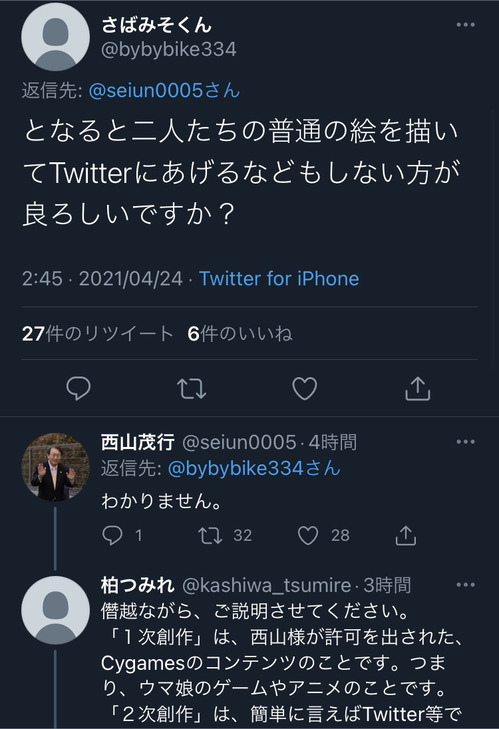Open 西山茂行's profile photo
This screenshot has width=499, height=729.
pos(55,467)
